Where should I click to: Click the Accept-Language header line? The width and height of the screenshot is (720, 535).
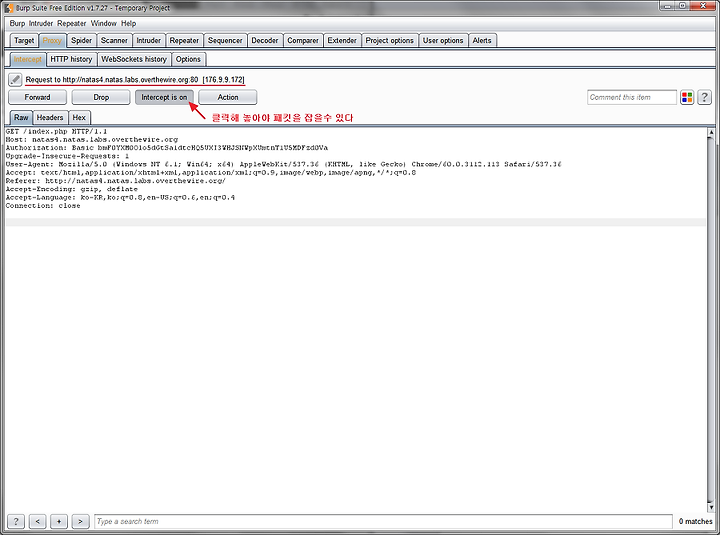pyautogui.click(x=120, y=197)
